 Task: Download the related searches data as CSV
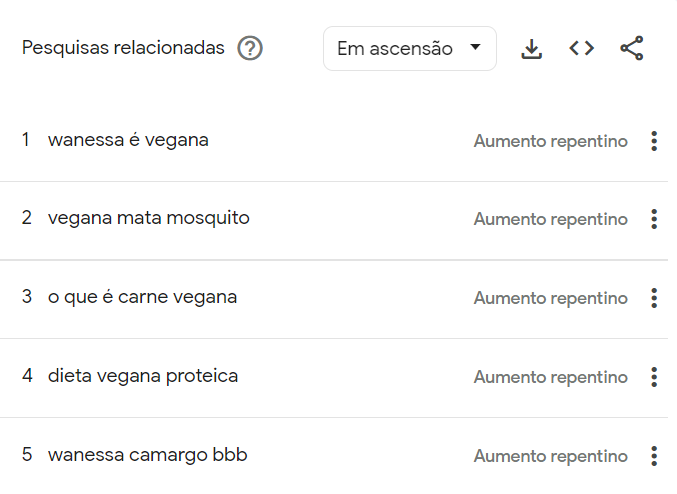click(532, 48)
